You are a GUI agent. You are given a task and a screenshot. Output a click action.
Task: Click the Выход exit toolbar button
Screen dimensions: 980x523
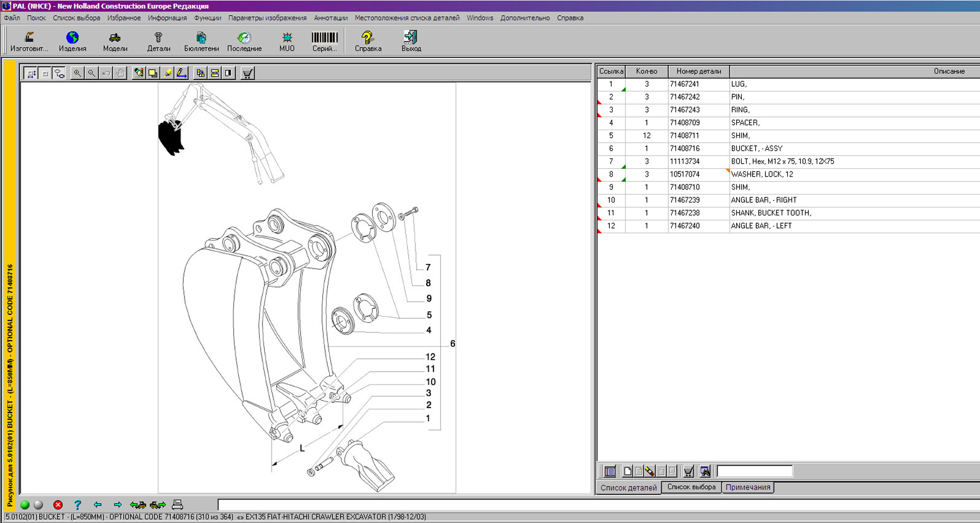[x=411, y=41]
